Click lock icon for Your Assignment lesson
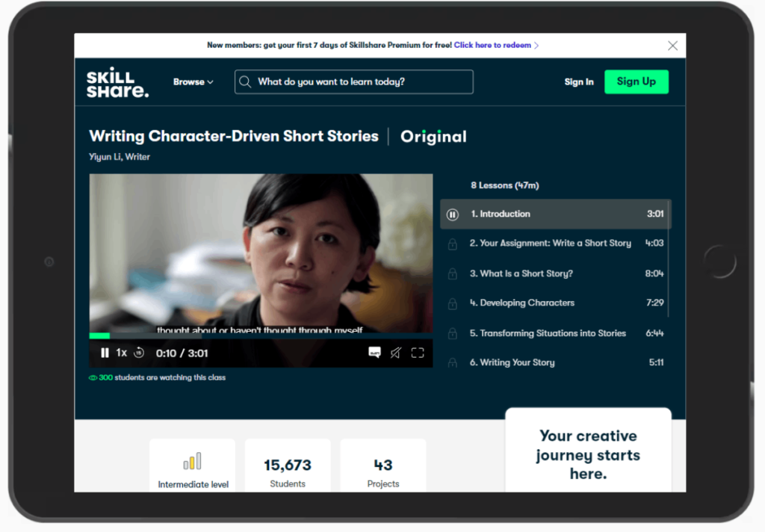The height and width of the screenshot is (532, 765). tap(452, 244)
